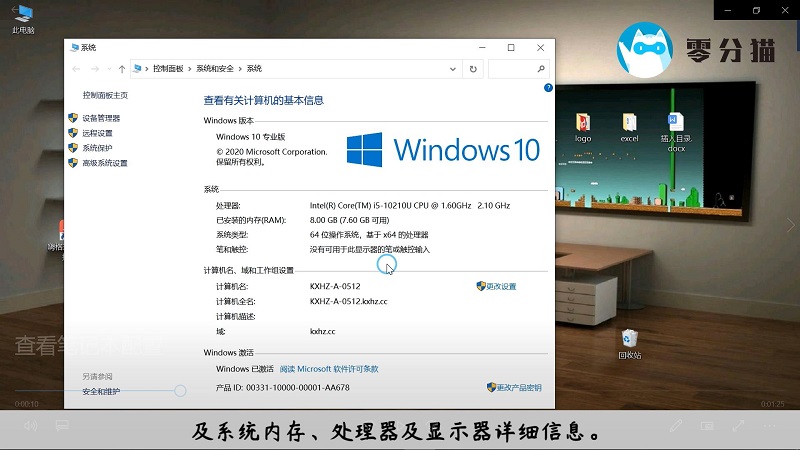Select 控制面板 in the breadcrumb

(168, 69)
